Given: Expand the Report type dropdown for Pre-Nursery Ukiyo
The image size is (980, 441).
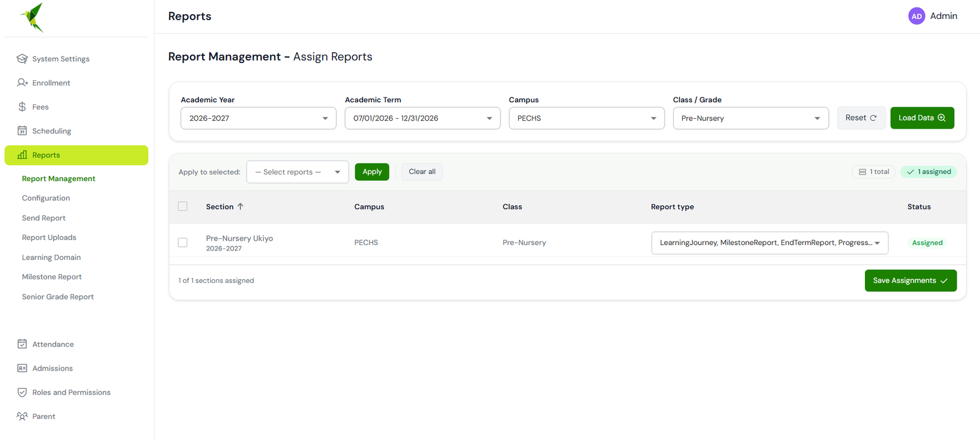Looking at the screenshot, I should tap(770, 243).
